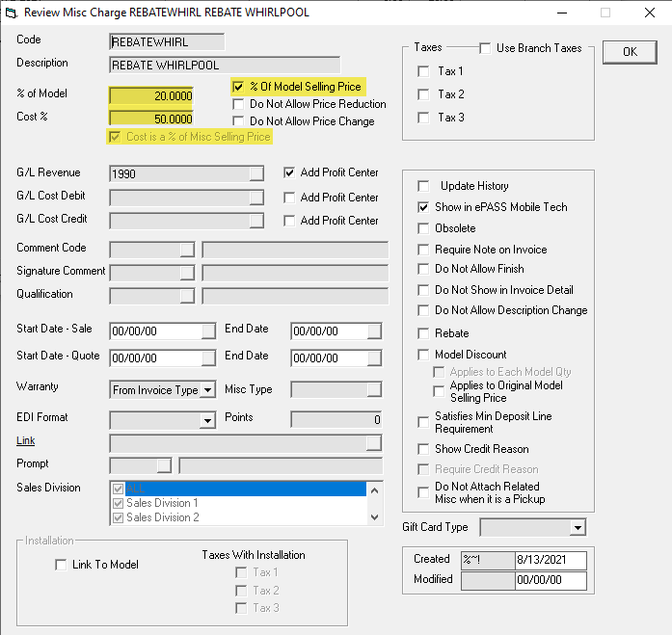Check the Model Discount option
The width and height of the screenshot is (672, 635).
[x=423, y=355]
